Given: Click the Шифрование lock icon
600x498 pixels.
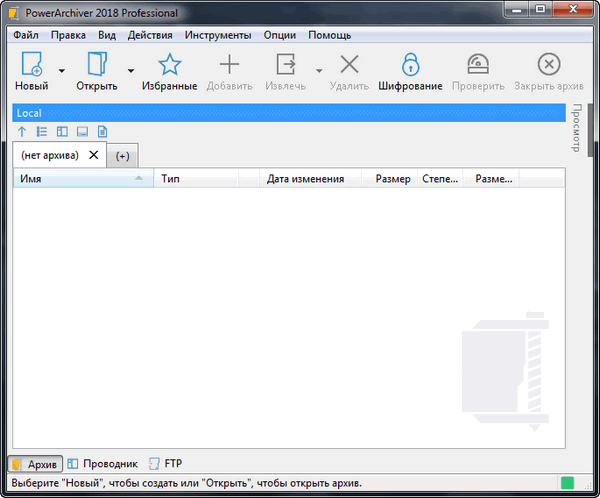Looking at the screenshot, I should [x=410, y=66].
